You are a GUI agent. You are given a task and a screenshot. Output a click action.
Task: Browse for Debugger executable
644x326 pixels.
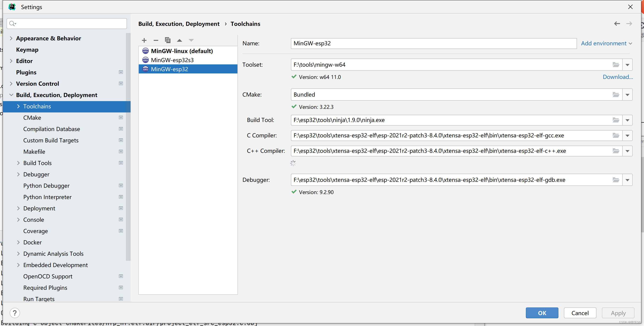coord(616,180)
